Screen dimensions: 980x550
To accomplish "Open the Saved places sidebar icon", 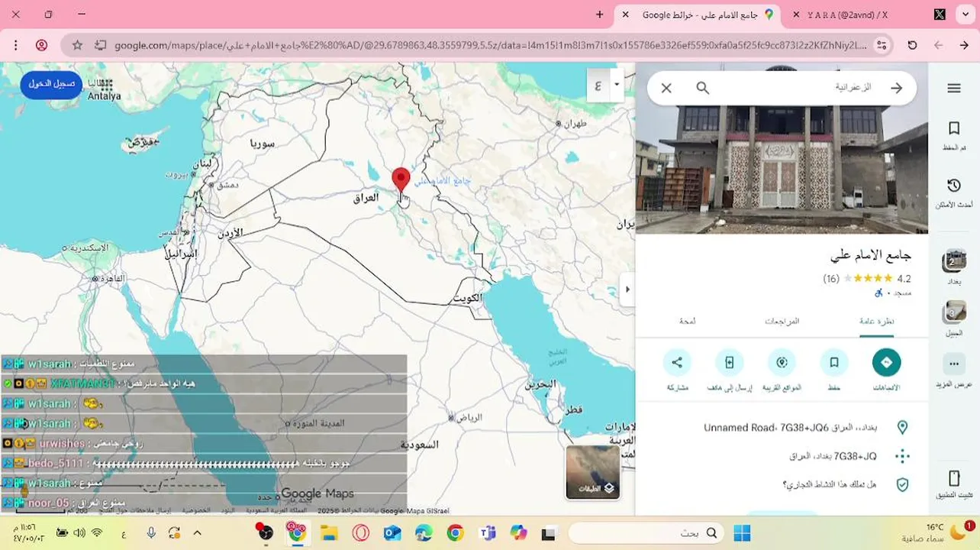I will 953,134.
